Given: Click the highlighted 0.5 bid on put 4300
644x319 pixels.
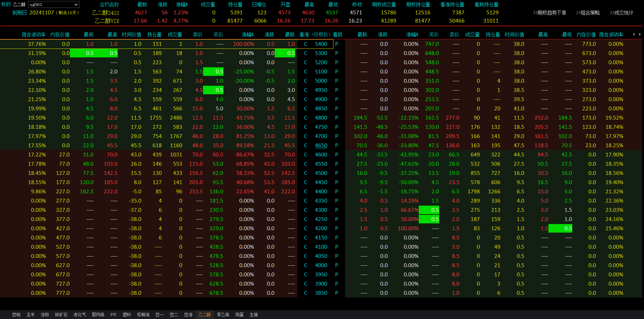Looking at the screenshot, I should coord(429,210).
